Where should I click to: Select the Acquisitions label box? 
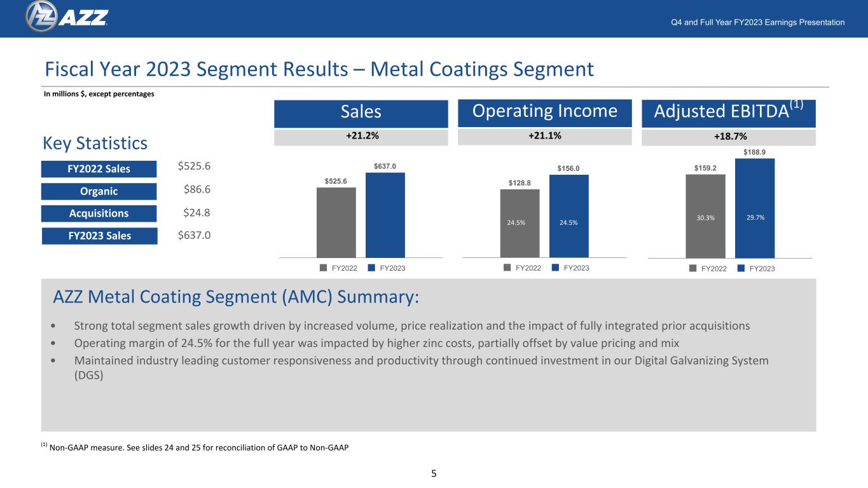click(x=99, y=213)
